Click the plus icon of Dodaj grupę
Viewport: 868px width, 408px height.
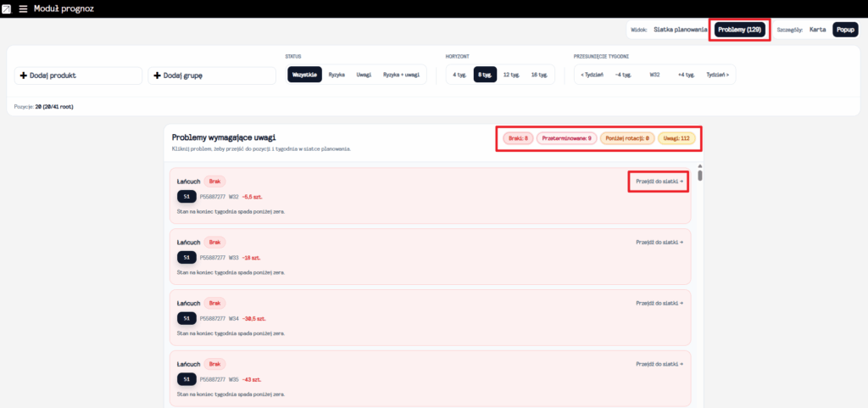[x=157, y=75]
